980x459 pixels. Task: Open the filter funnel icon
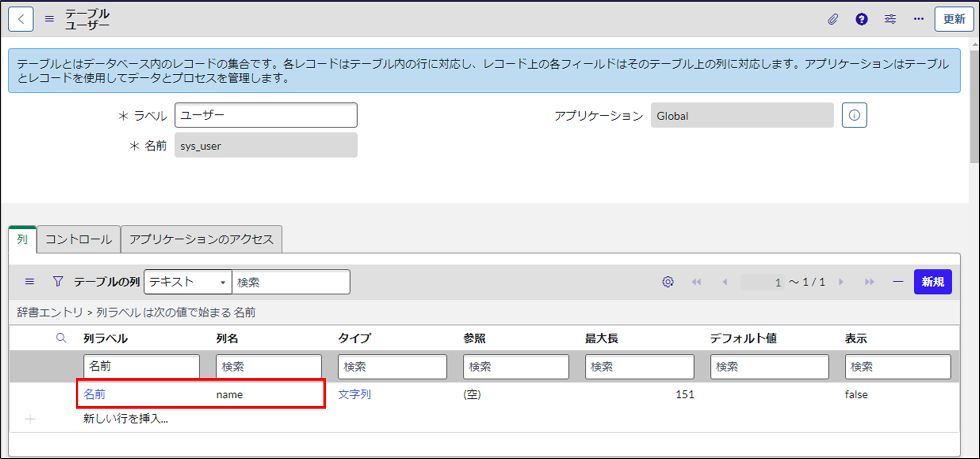[58, 281]
